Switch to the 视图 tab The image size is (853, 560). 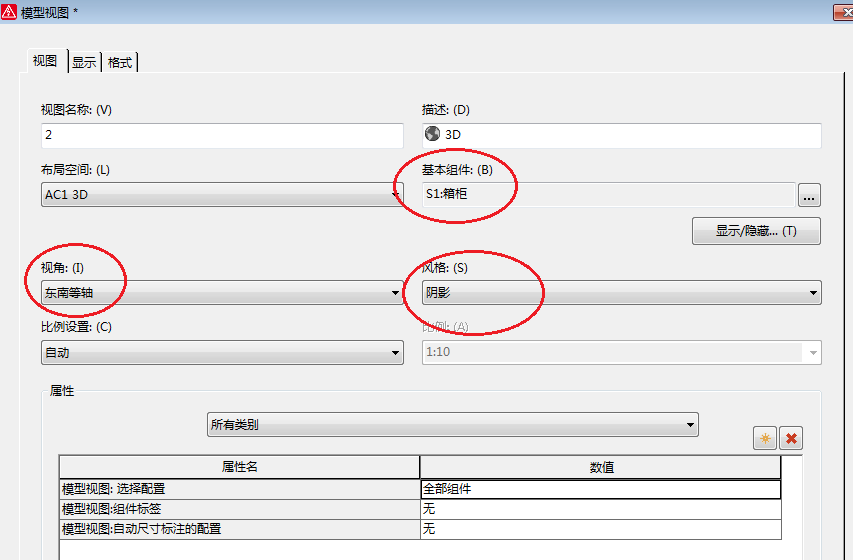click(45, 61)
